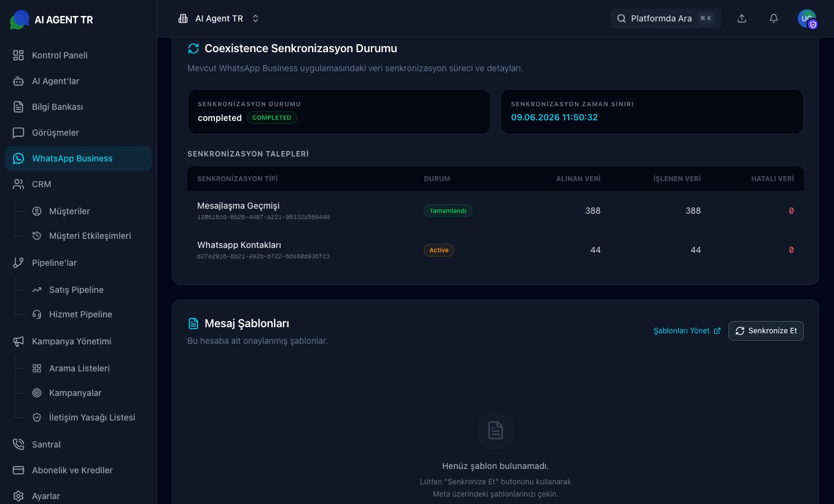Click the Mesajlaşma Geçmişi row title
The width and height of the screenshot is (834, 504).
238,206
